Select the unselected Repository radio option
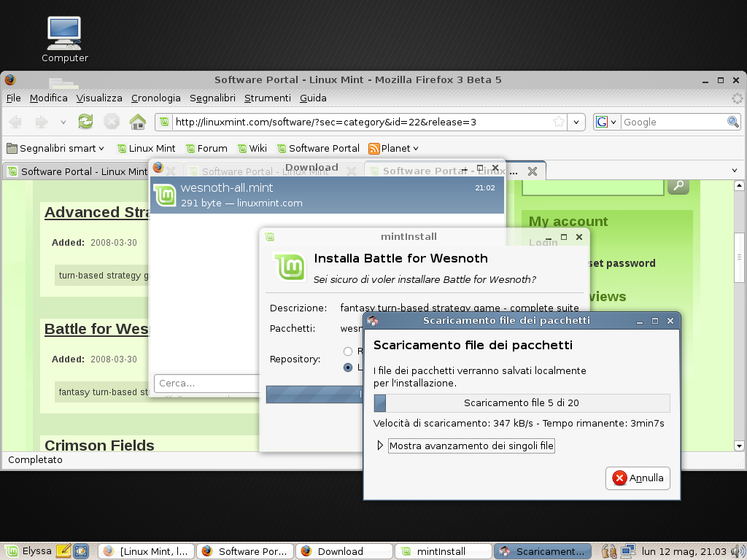Screen dimensions: 747x560 [x=348, y=351]
